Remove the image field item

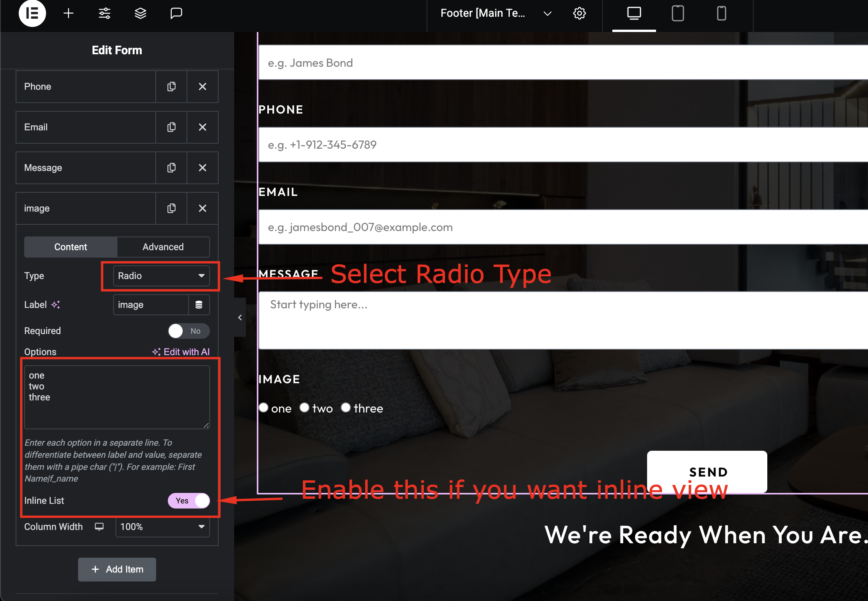[x=202, y=208]
